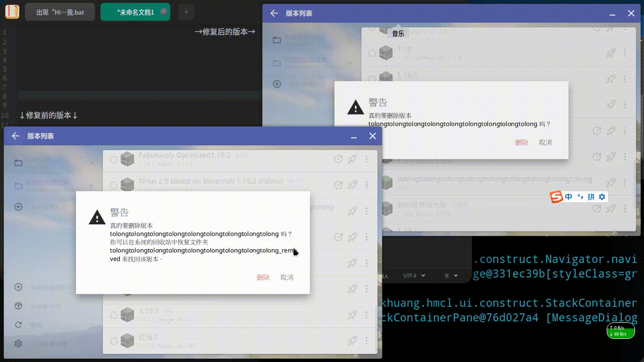Screen dimensions: 644x362
Task: Switch to the 出现"Hi…我.bat tab
Action: click(60, 12)
